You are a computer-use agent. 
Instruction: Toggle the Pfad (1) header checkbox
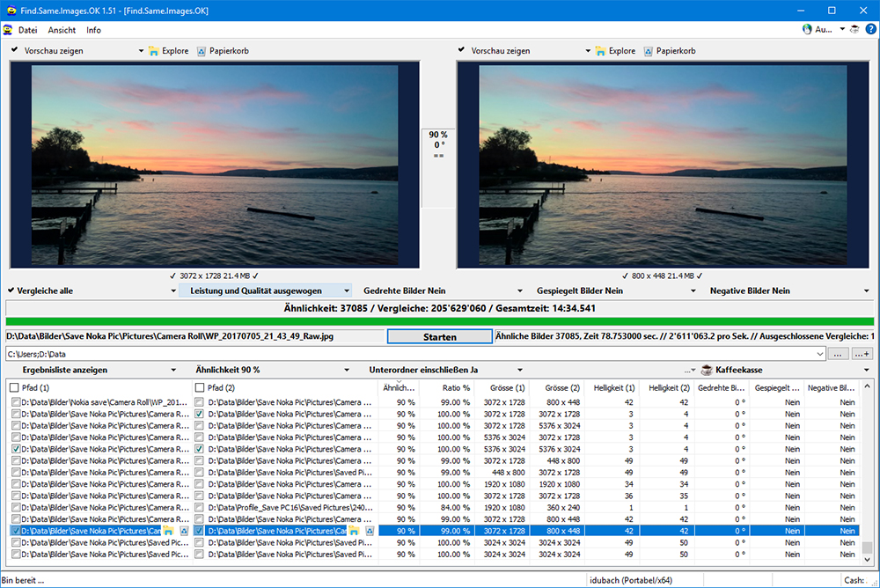point(15,387)
